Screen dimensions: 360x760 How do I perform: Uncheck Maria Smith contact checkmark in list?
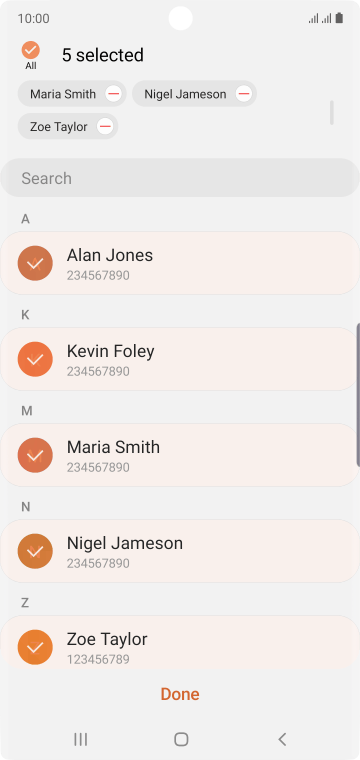[x=35, y=455]
